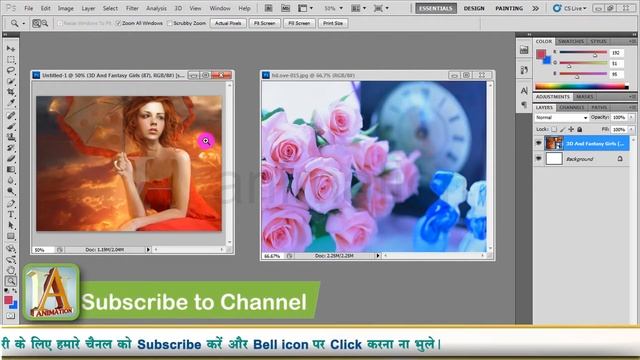Open the CS Live dropdown
Image resolution: width=640 pixels, height=360 pixels.
569,8
